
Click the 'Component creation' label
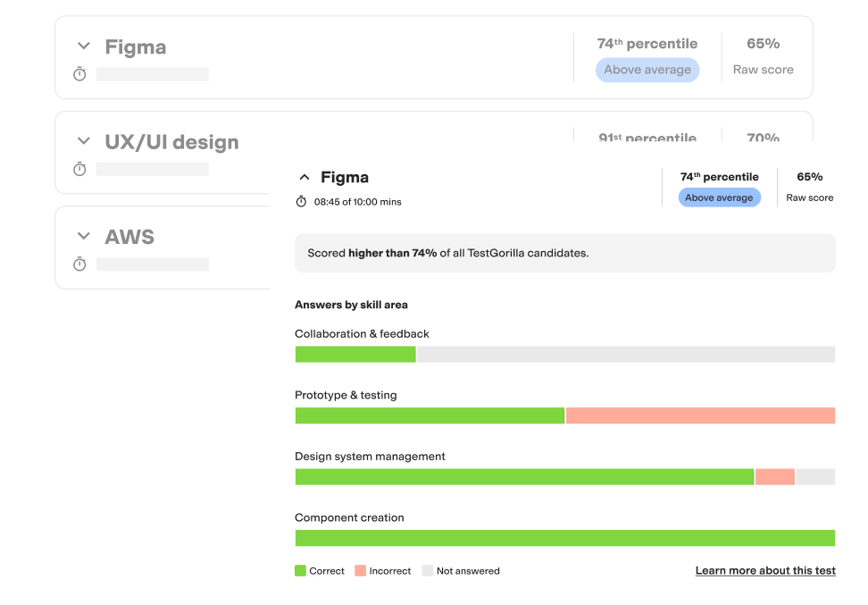click(349, 517)
